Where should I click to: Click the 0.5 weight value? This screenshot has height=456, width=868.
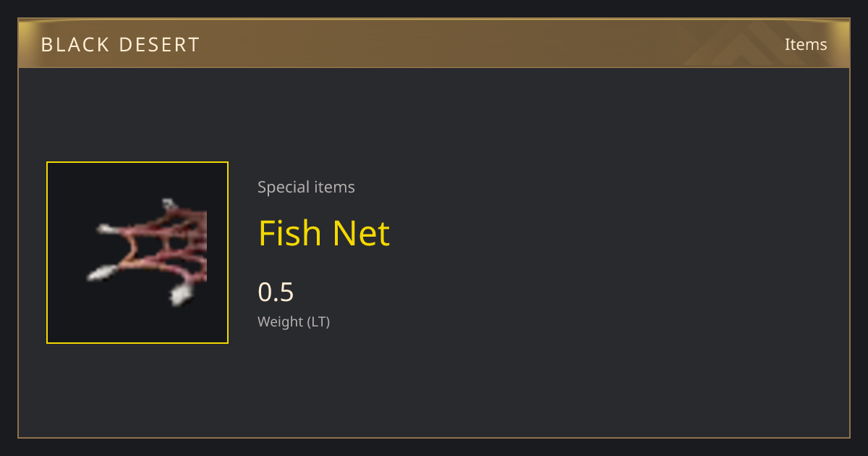(x=276, y=292)
